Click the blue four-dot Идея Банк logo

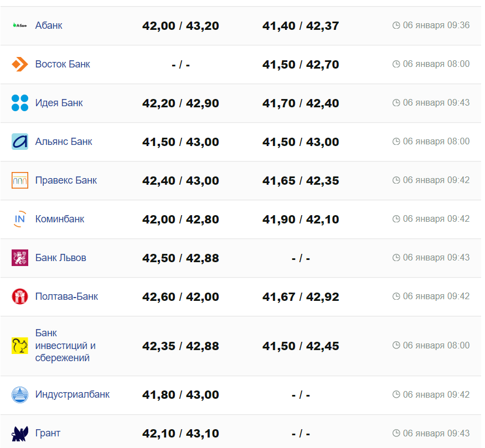pyautogui.click(x=20, y=103)
